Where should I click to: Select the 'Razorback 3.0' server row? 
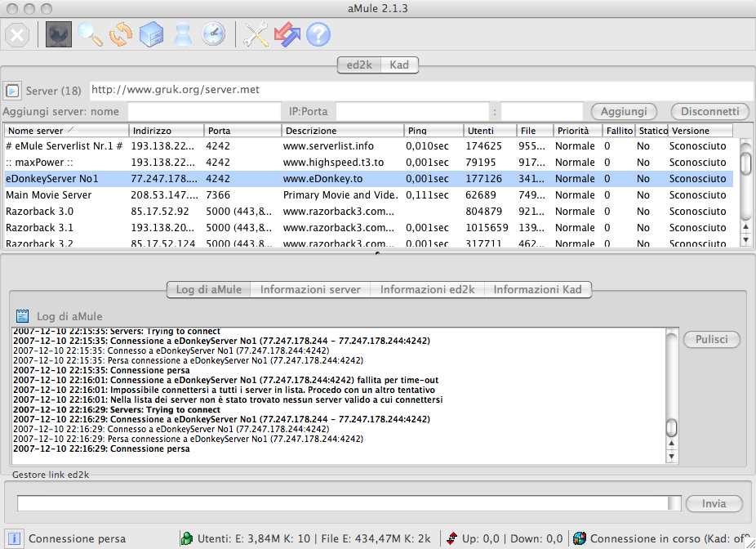coord(369,212)
